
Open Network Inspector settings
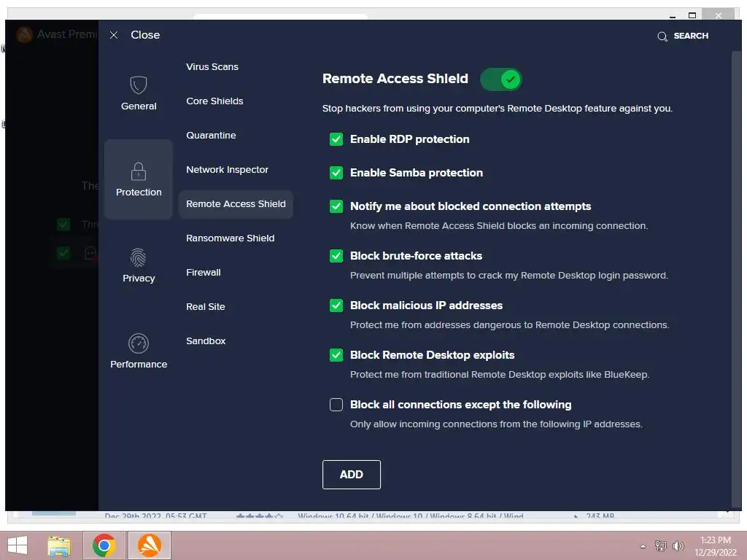point(227,169)
